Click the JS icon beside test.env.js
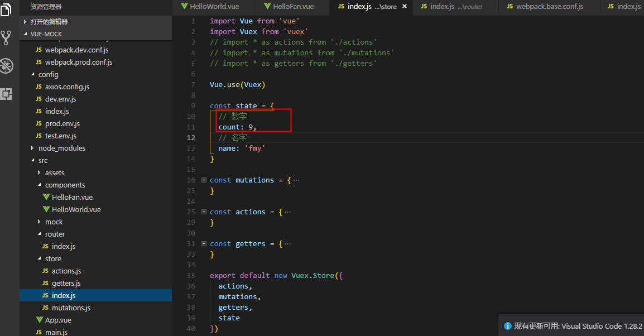 pos(39,136)
